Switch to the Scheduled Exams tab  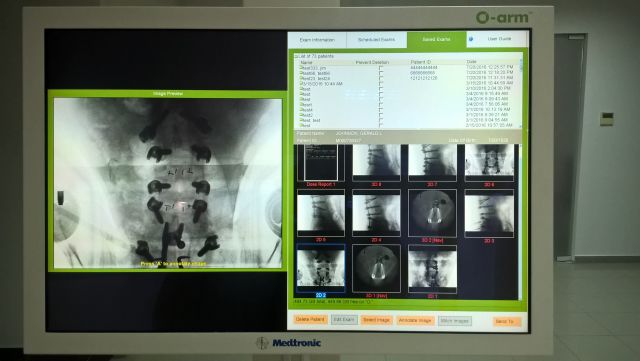point(376,40)
